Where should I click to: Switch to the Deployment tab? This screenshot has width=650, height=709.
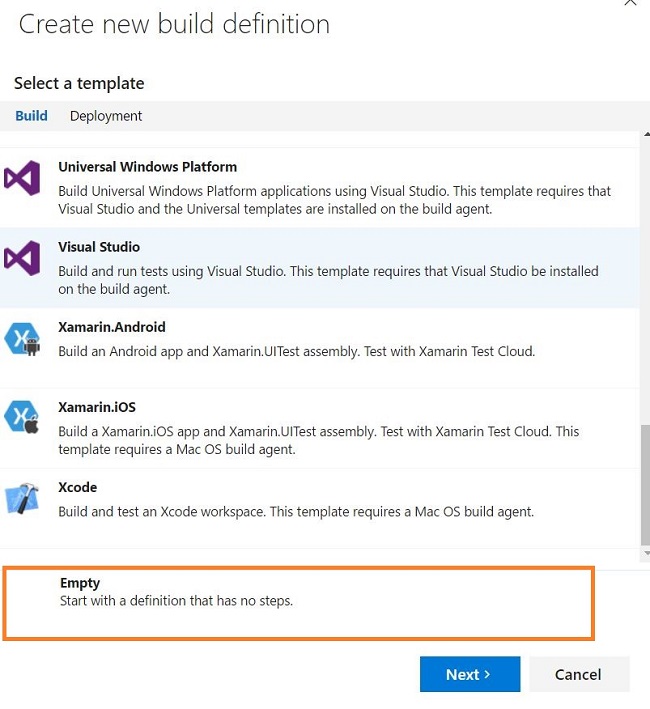tap(106, 116)
